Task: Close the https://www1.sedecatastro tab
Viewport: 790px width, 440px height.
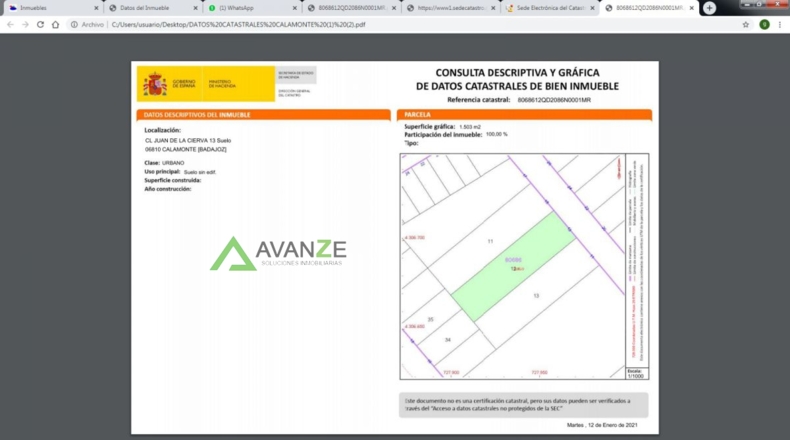Action: coord(493,8)
